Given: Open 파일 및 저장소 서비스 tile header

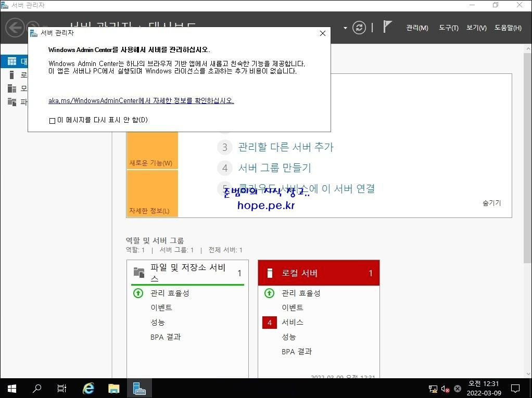Looking at the screenshot, I should tap(187, 273).
